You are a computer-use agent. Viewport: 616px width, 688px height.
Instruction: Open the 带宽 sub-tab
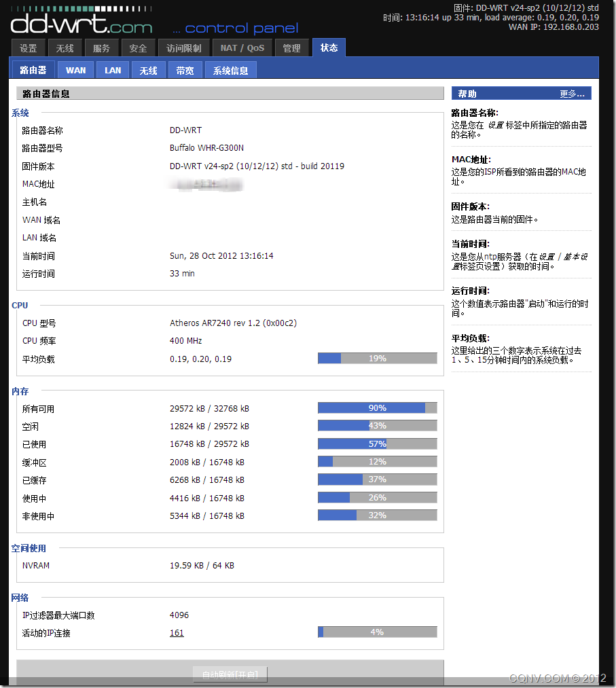pos(185,70)
